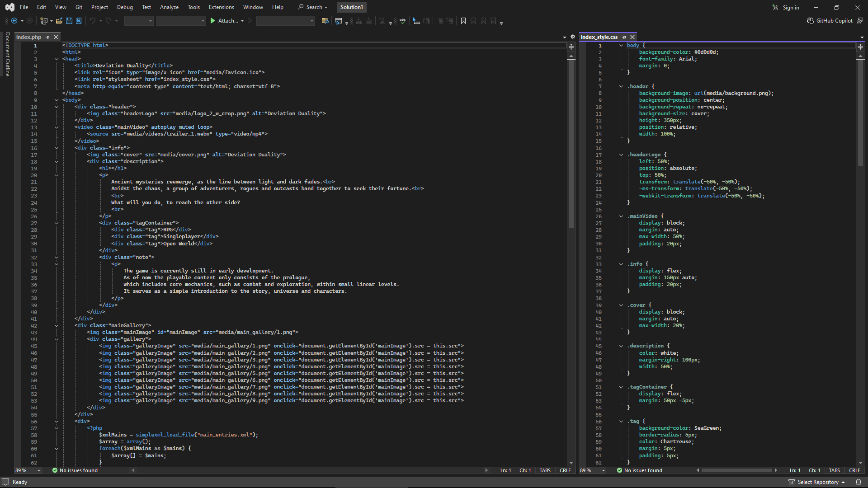Click the Open File folder icon
The image size is (868, 488).
(59, 21)
